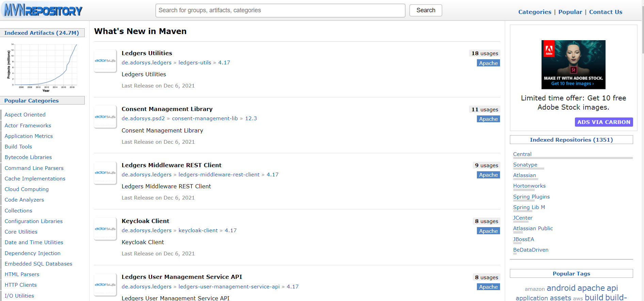
Task: Select I/O Utilities category
Action: pos(19,296)
